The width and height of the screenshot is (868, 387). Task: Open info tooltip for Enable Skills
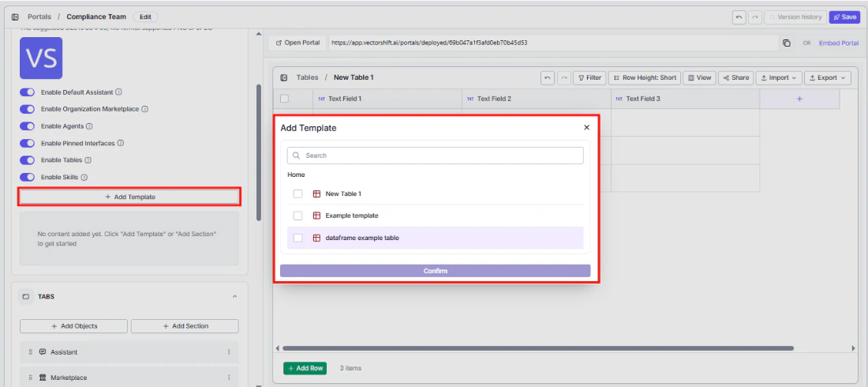coord(84,178)
